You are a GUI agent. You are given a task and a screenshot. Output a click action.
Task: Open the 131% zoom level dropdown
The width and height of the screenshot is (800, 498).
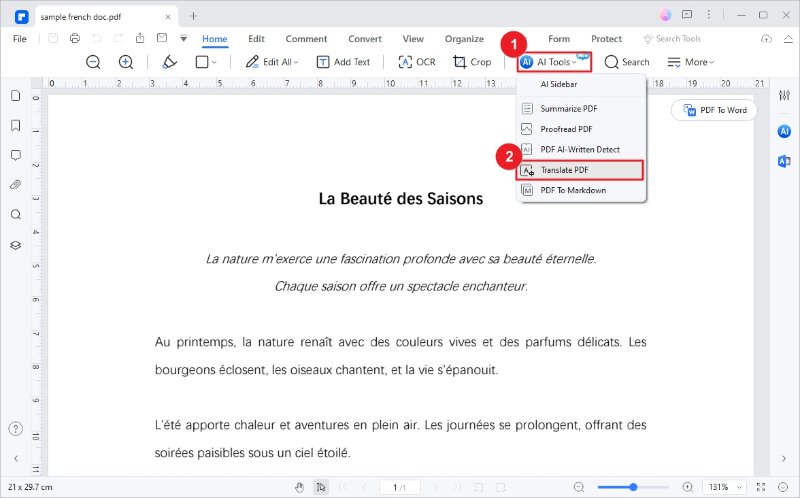[724, 487]
